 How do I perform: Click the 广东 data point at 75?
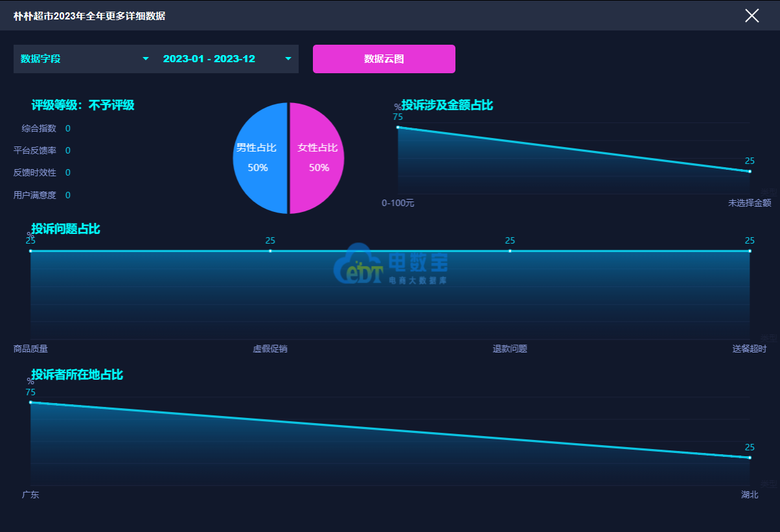pyautogui.click(x=30, y=402)
